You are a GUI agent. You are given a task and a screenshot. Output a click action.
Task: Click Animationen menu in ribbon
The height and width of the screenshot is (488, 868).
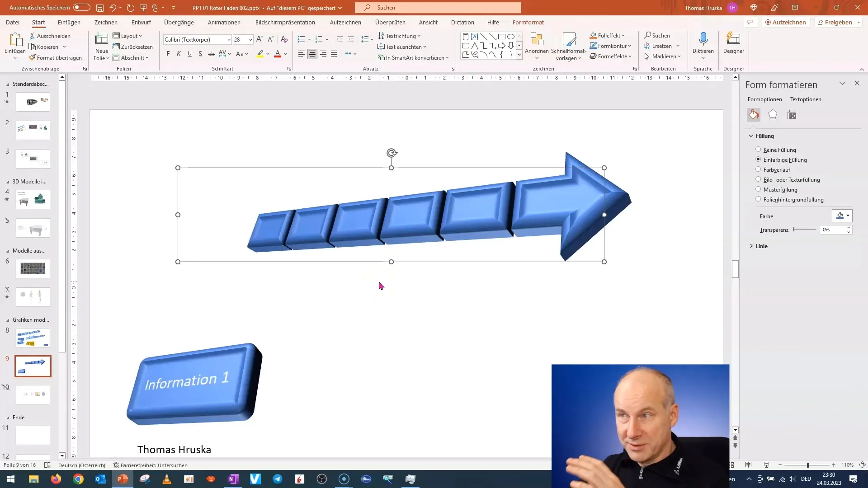tap(224, 22)
